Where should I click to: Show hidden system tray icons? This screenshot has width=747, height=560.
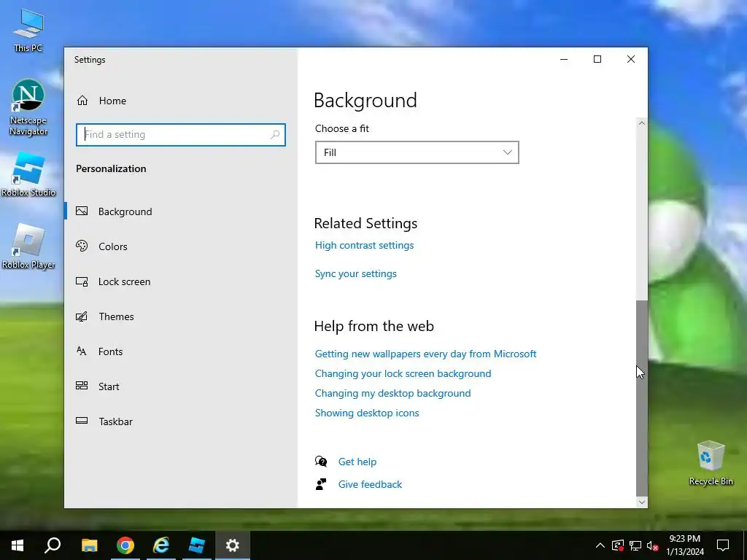[600, 545]
